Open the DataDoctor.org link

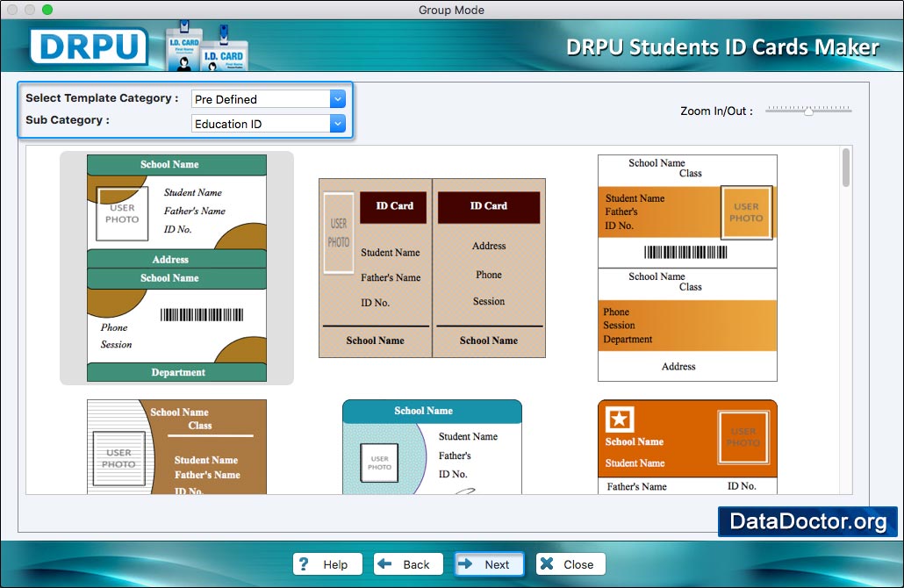(x=807, y=522)
